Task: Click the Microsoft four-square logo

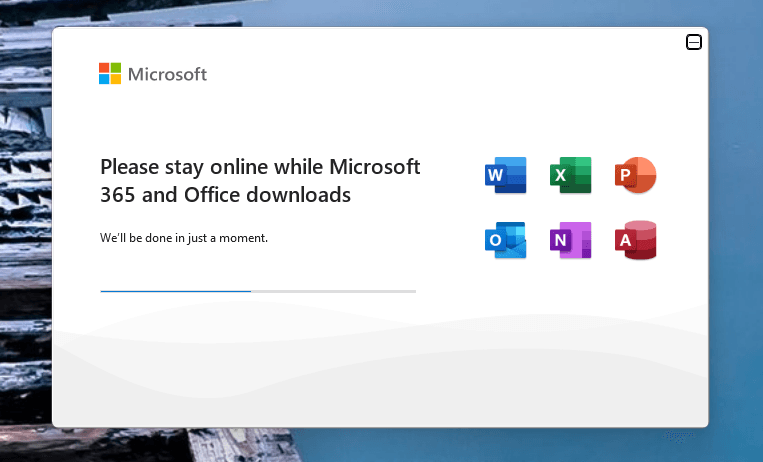Action: 110,74
